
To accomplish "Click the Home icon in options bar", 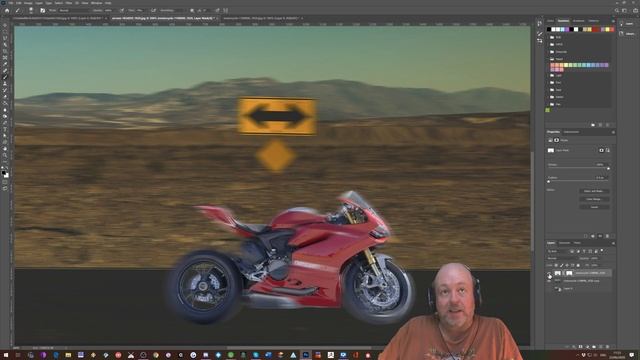I will (7, 10).
